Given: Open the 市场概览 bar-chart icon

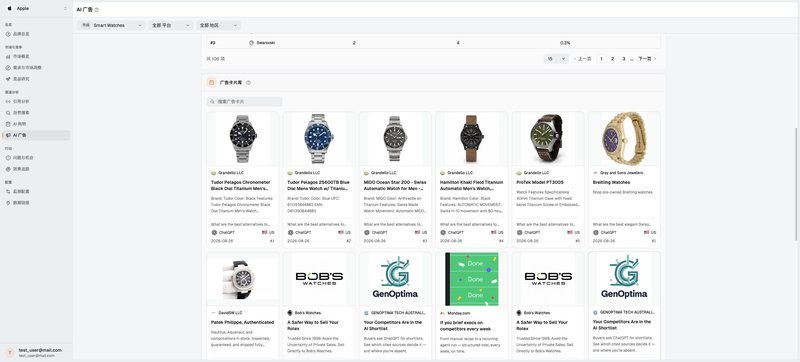Looking at the screenshot, I should (8, 57).
